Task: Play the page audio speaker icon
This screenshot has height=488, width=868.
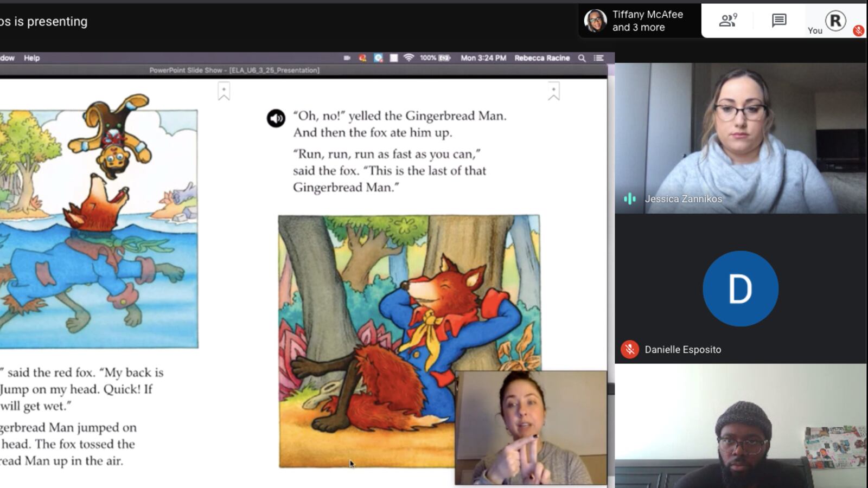Action: (276, 118)
